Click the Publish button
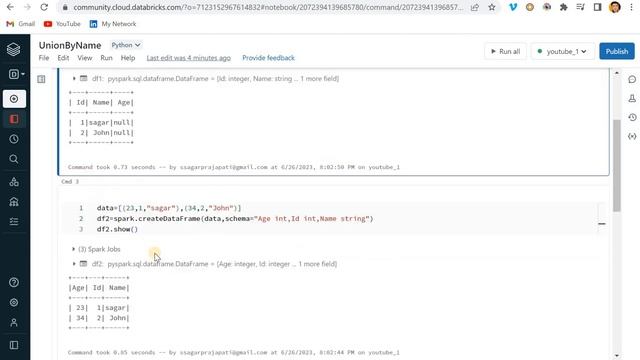640x360 pixels. tap(617, 51)
